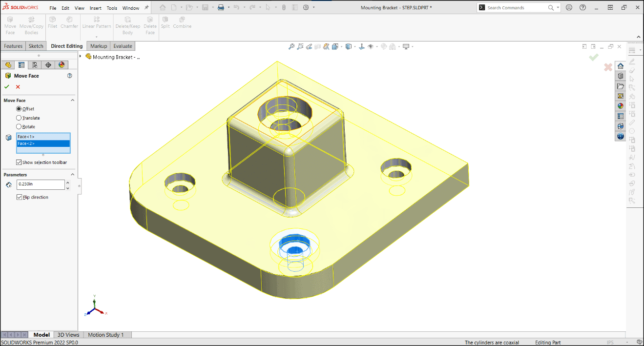
Task: Click the Zoom to Area icon
Action: tap(300, 47)
